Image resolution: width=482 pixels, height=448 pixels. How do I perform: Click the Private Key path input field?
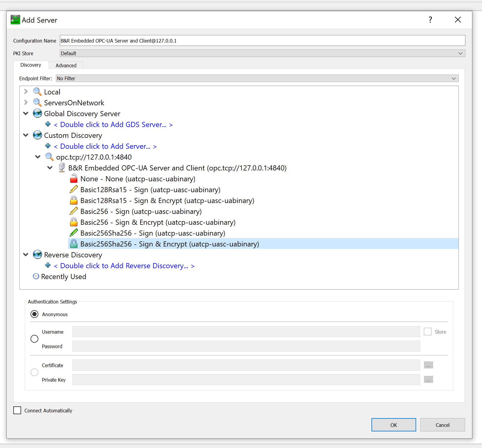click(x=246, y=380)
